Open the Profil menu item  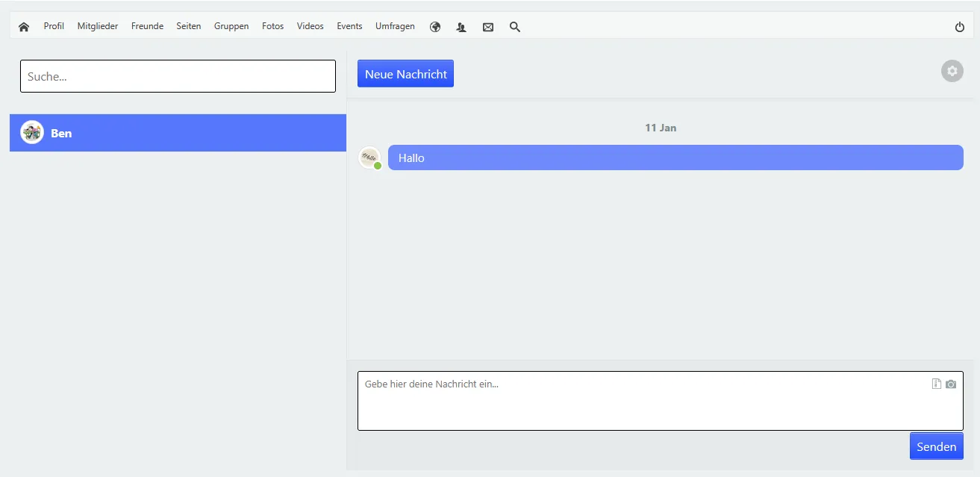tap(54, 26)
